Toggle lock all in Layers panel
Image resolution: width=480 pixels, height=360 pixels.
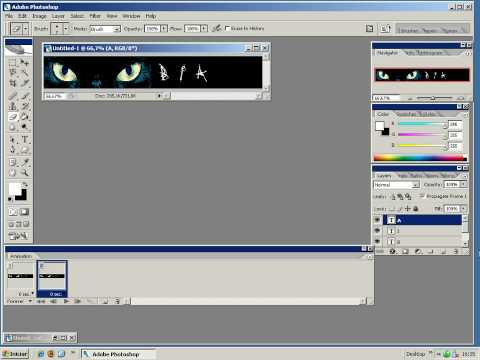point(416,209)
